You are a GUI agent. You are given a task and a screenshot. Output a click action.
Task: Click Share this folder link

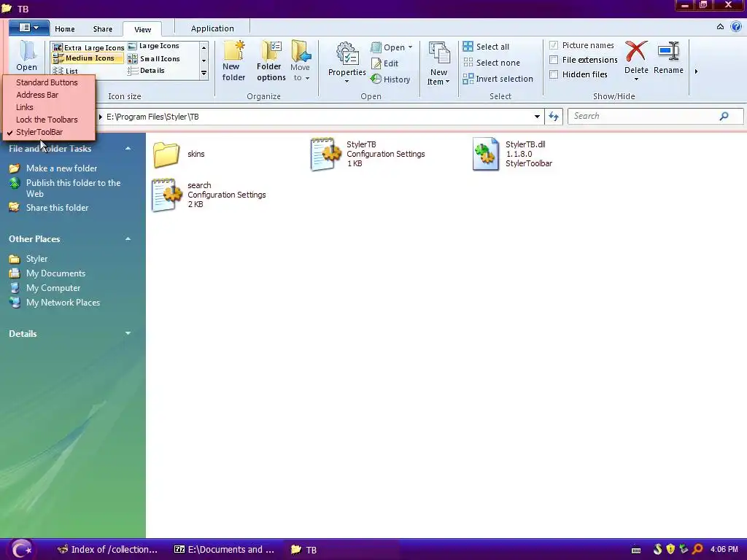(57, 208)
